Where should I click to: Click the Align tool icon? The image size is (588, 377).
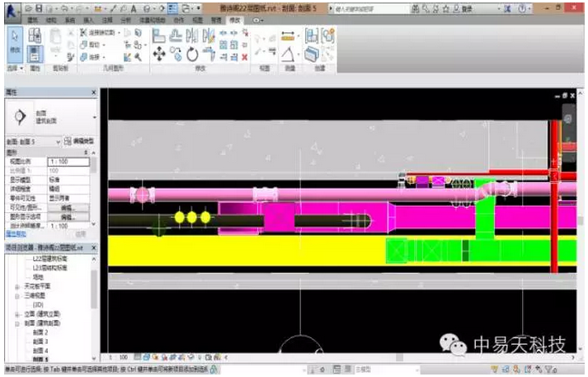(159, 35)
